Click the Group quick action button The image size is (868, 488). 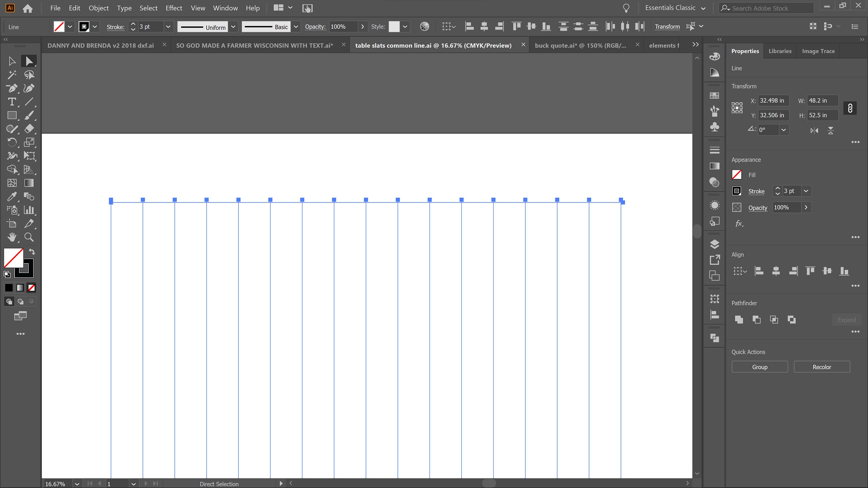click(x=760, y=367)
